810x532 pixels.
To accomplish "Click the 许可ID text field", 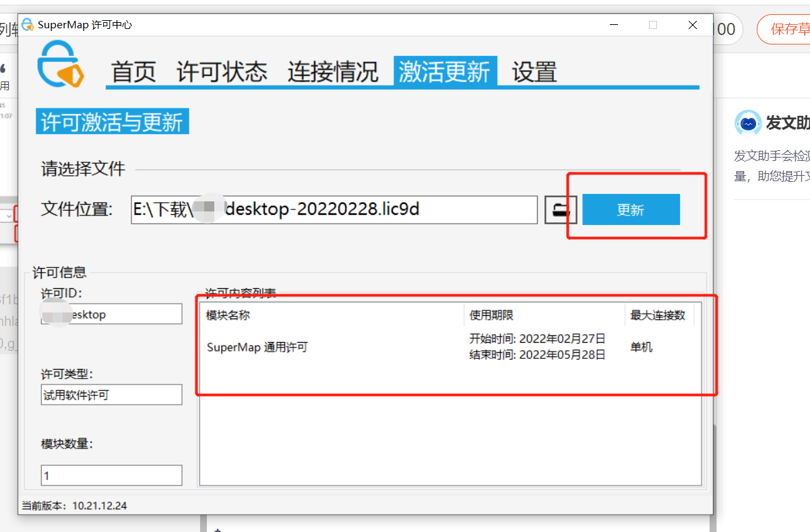I will coord(111,314).
